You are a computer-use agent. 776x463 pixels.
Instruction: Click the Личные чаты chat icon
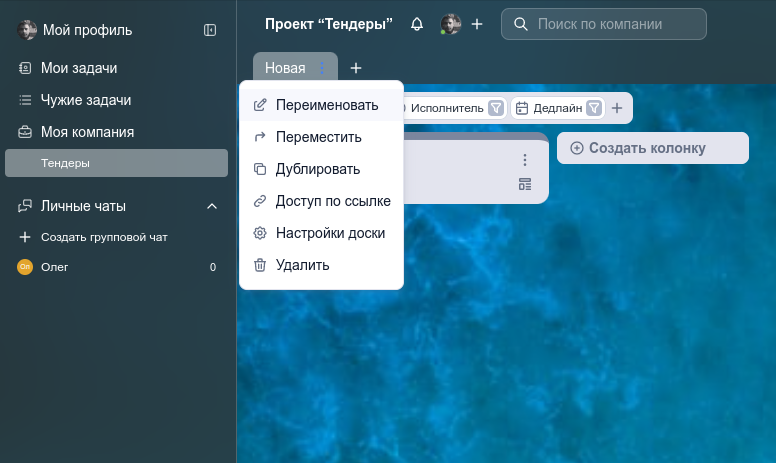[25, 206]
